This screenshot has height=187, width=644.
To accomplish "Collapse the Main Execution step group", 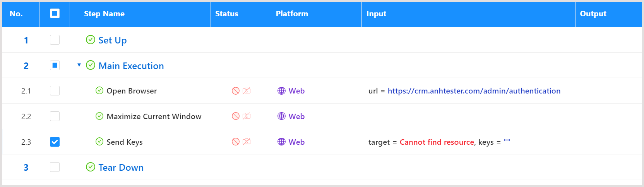I will [x=79, y=65].
